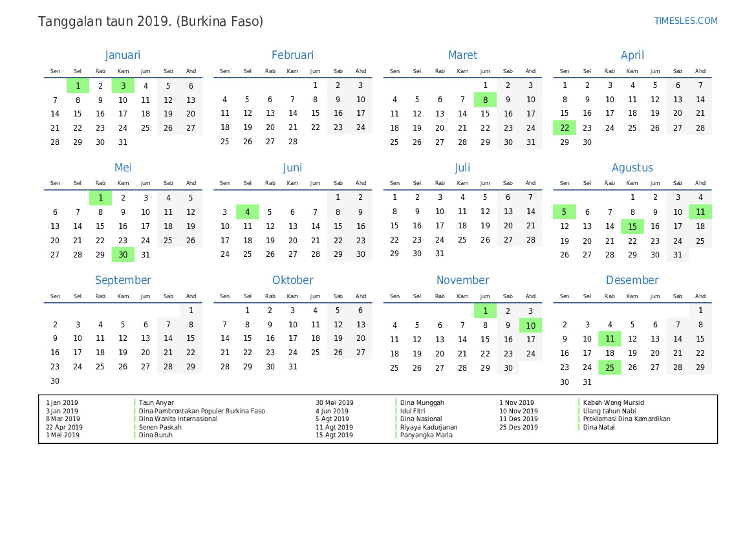Image resolution: width=756 pixels, height=535 pixels.
Task: Click highlighted 1 January holiday
Action: 78,85
